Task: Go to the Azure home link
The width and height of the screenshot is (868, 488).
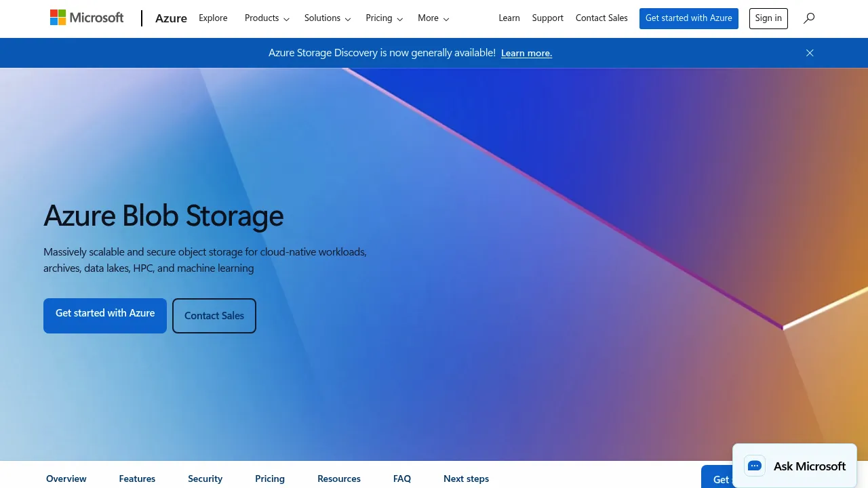Action: (x=171, y=18)
